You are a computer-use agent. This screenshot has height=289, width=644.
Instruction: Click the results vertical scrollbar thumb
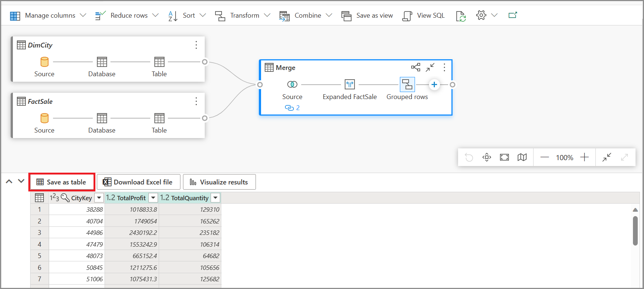(x=635, y=231)
